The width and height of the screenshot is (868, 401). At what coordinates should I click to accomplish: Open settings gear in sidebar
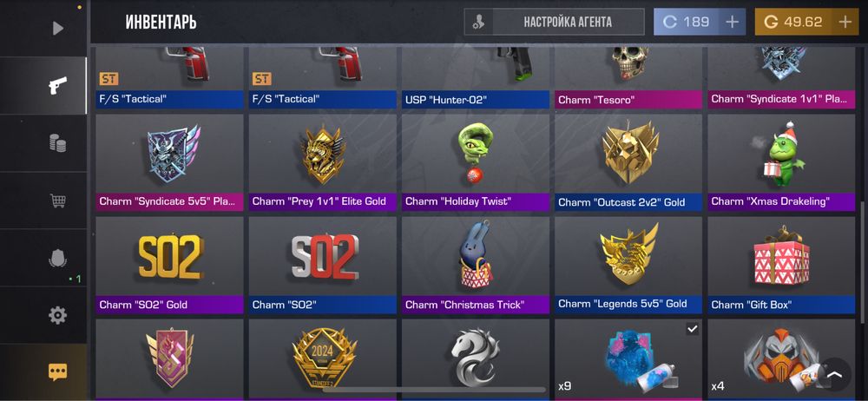click(57, 315)
